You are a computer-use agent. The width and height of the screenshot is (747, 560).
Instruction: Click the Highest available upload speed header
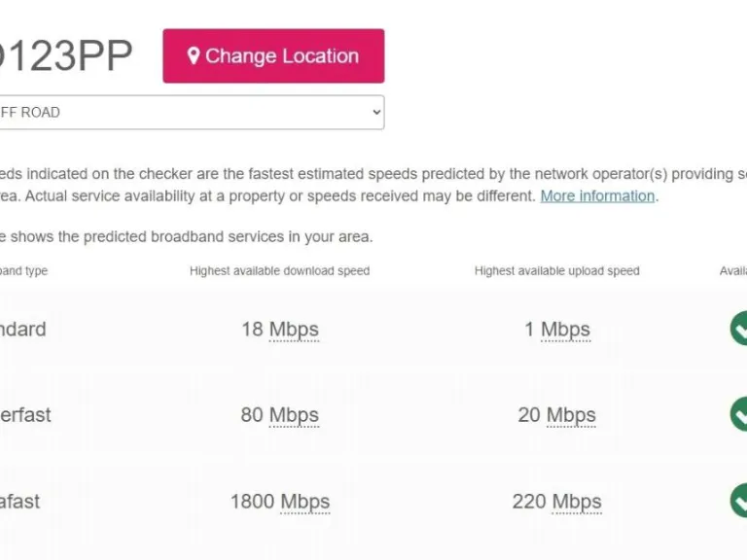pyautogui.click(x=556, y=271)
